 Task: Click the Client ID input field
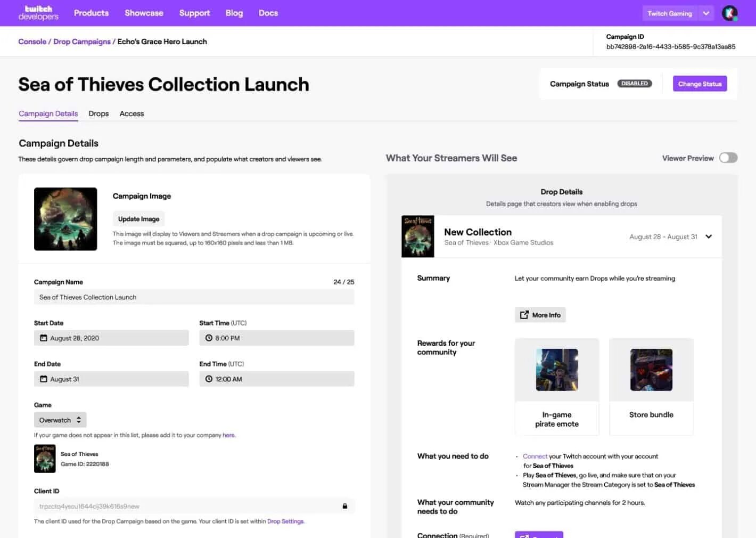(194, 506)
